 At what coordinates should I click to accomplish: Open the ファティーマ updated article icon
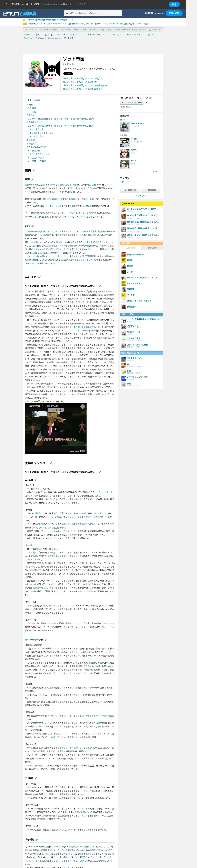(x=124, y=327)
